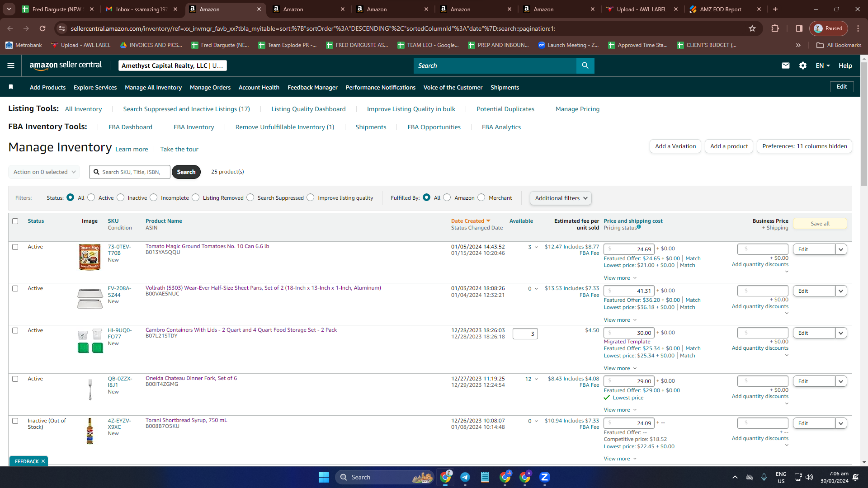Click the Add a product button
The width and height of the screenshot is (868, 488).
[729, 146]
